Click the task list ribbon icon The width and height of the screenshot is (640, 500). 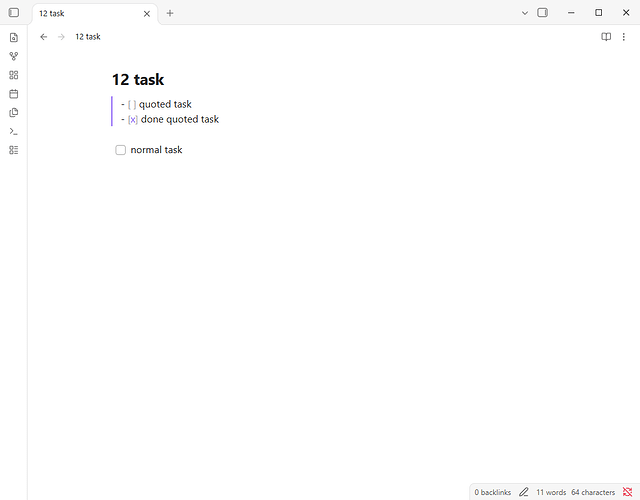[14, 150]
